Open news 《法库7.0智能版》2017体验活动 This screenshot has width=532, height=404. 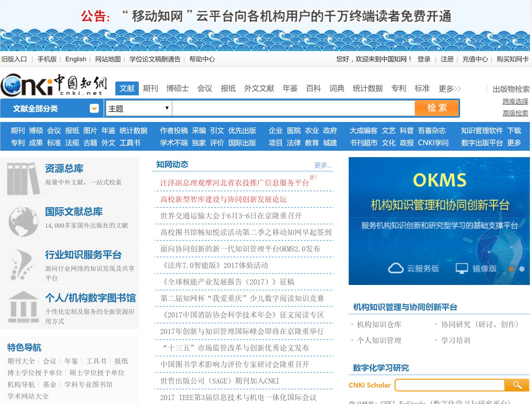[214, 265]
